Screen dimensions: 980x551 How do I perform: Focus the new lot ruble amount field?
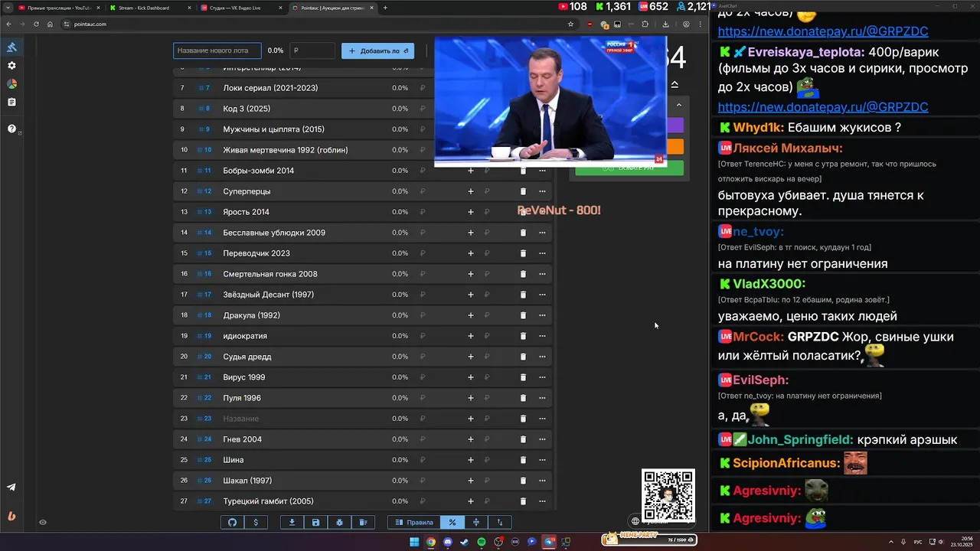coord(312,51)
